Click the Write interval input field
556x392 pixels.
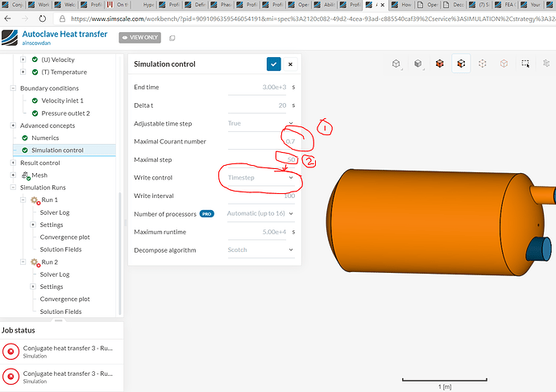pos(261,196)
